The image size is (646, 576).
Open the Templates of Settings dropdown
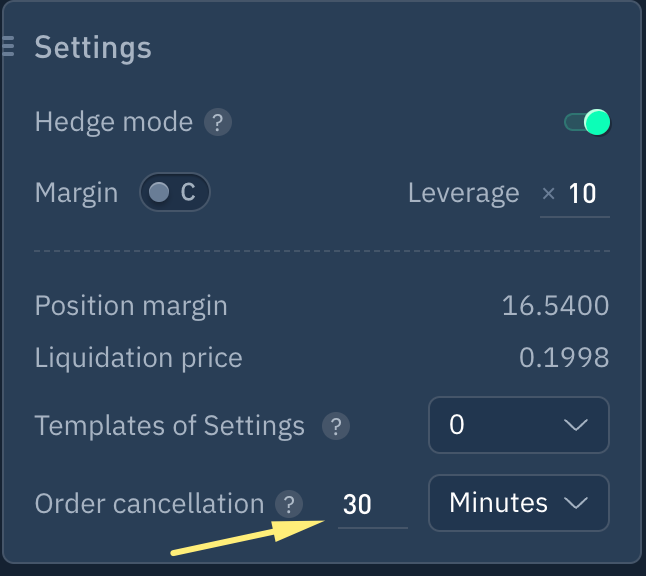(518, 425)
